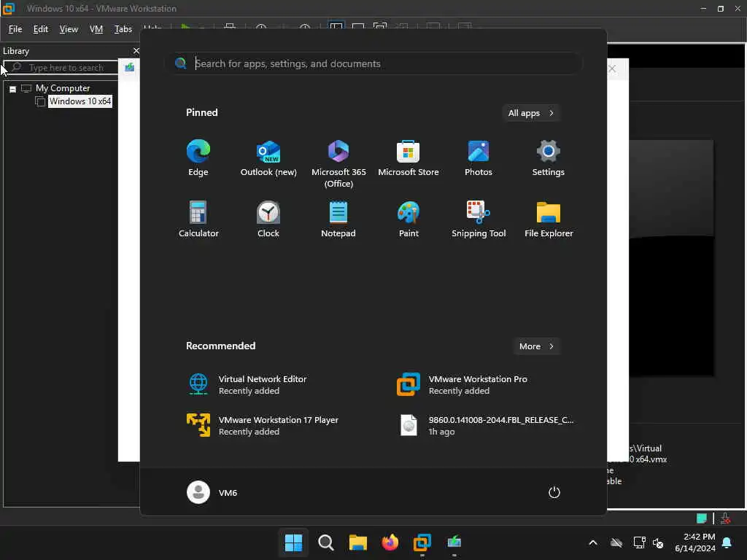
Task: Open the Calculator app
Action: point(198,219)
